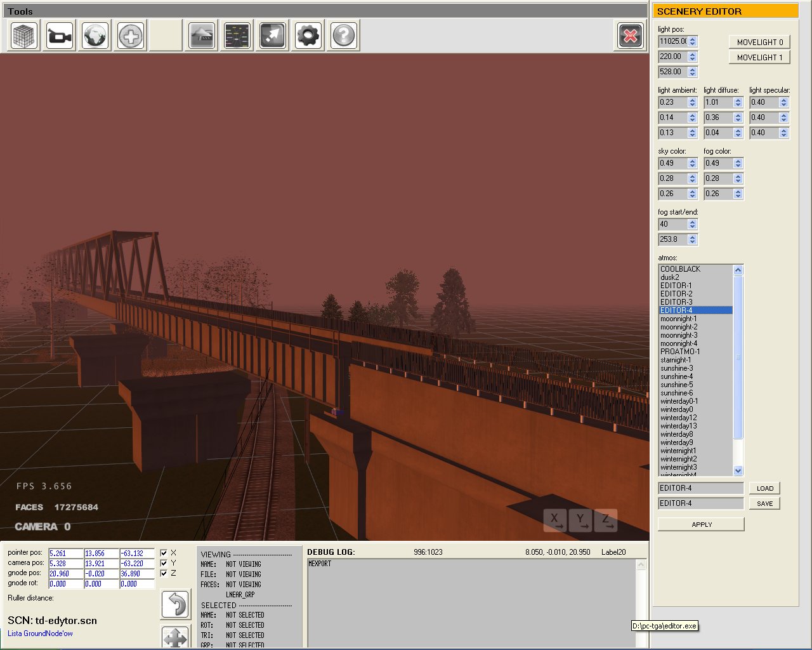Click the globe icon in Tools bar
812x650 pixels.
pos(95,36)
